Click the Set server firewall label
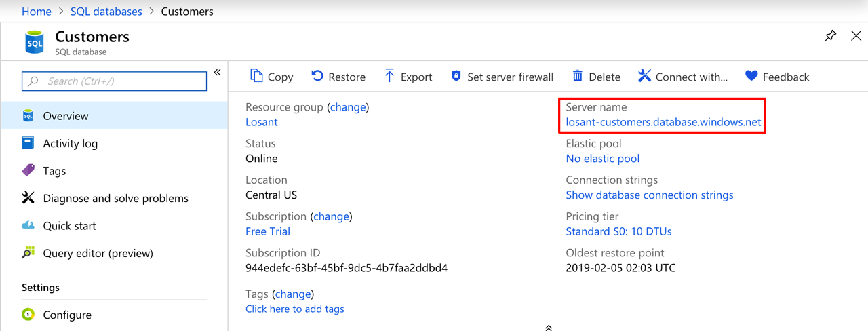This screenshot has height=331, width=868. click(511, 77)
